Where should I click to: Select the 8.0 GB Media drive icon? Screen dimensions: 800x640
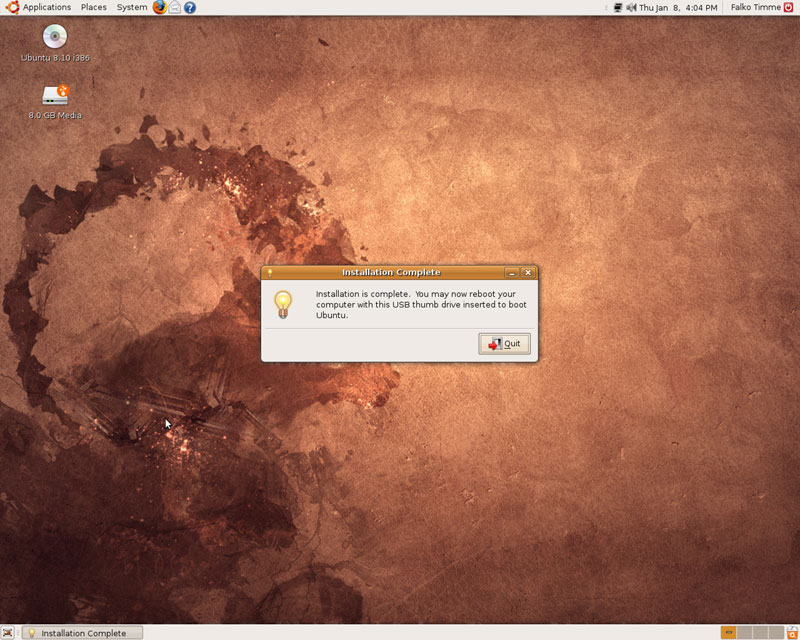(55, 102)
